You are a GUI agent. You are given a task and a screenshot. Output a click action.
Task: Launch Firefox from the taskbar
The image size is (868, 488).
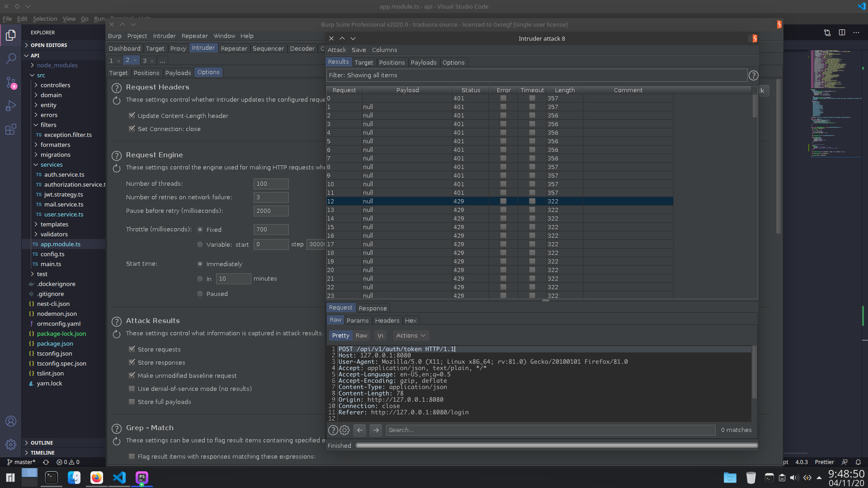pos(96,478)
